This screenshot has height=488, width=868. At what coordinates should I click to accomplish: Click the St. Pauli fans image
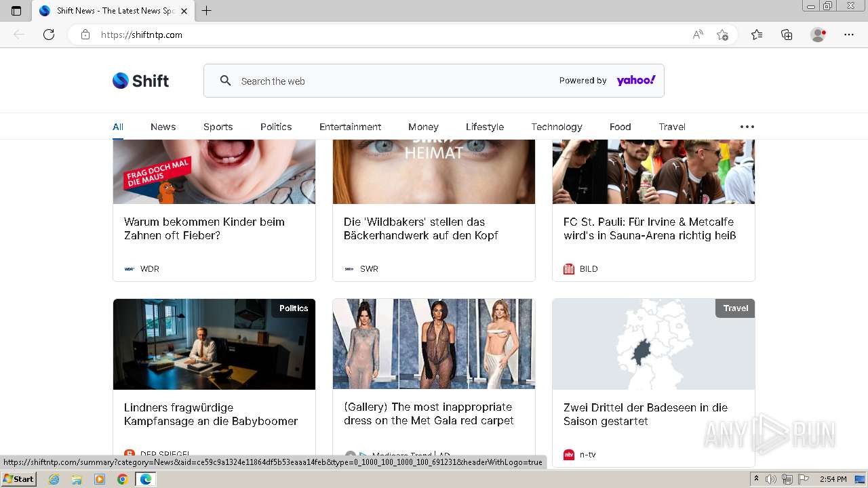(x=654, y=171)
